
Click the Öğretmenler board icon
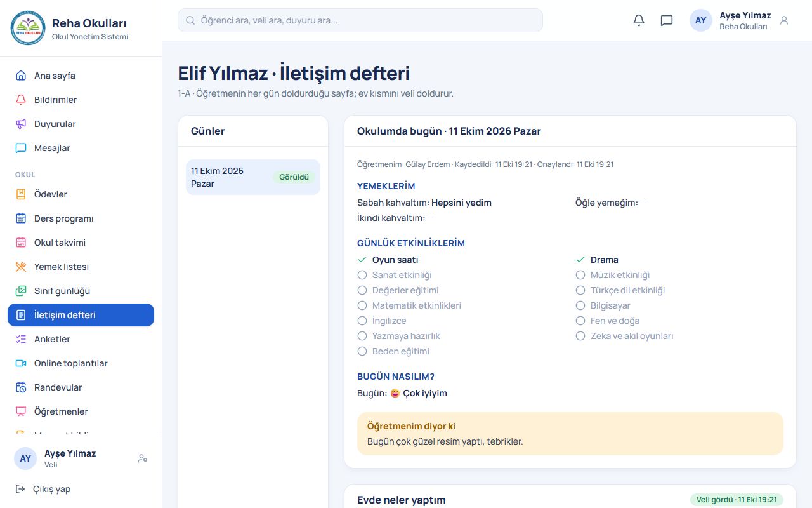coord(21,411)
